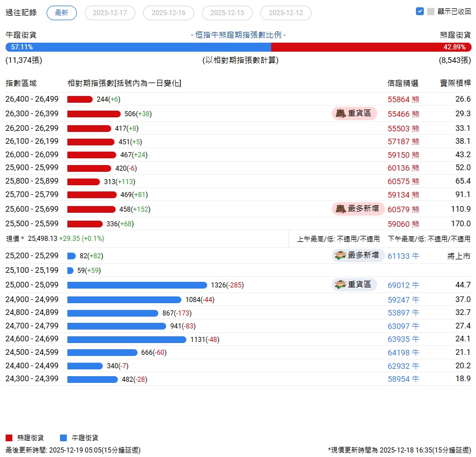Image resolution: width=476 pixels, height=457 pixels.
Task: Click red 熊證街貨 legend swatch
Action: point(9,437)
